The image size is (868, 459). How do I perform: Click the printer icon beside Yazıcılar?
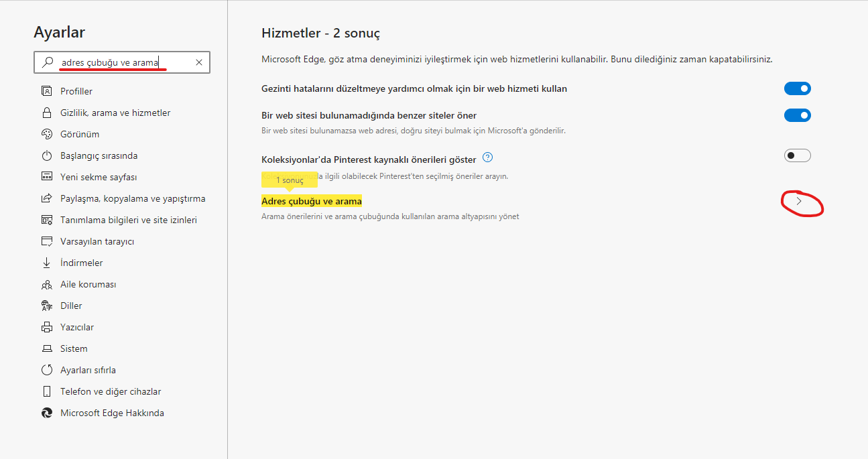pyautogui.click(x=47, y=327)
